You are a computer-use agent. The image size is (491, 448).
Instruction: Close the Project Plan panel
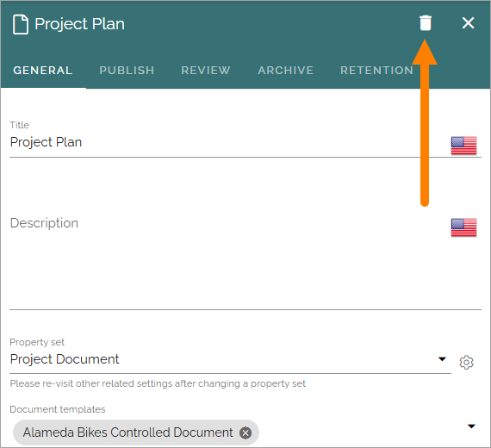pyautogui.click(x=468, y=23)
